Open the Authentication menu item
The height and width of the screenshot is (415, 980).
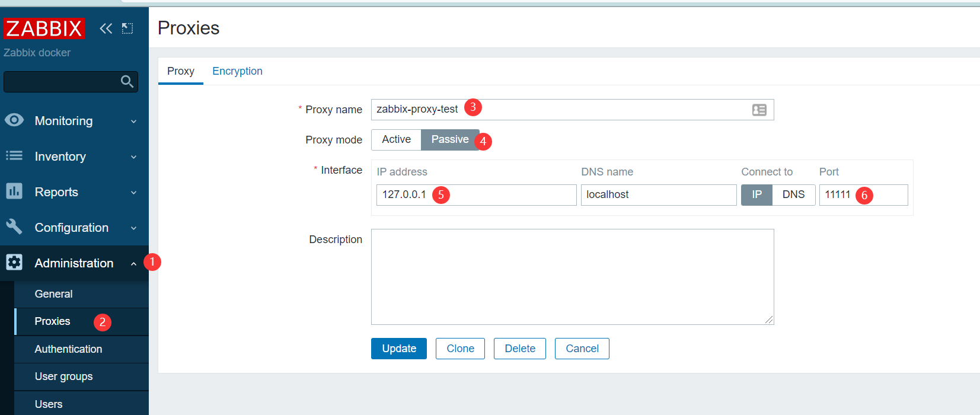[x=68, y=349]
